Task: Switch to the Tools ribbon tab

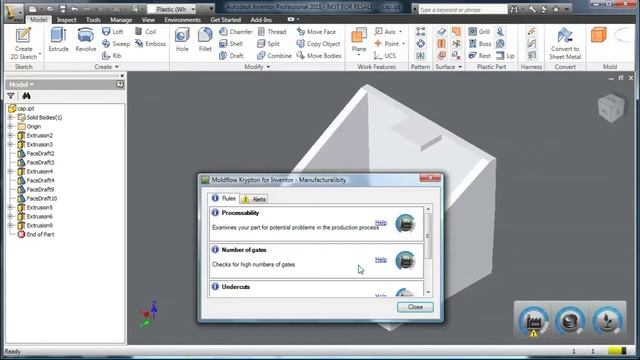Action: click(93, 20)
